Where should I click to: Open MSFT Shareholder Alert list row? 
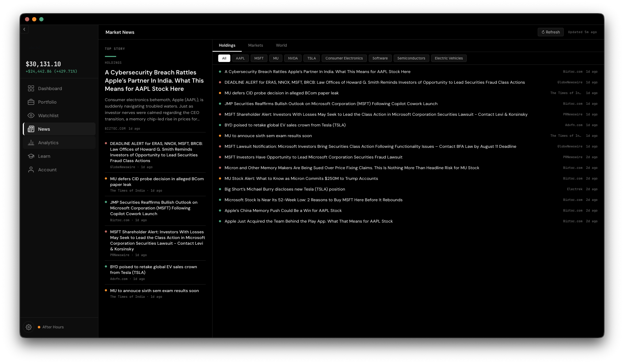click(x=408, y=114)
